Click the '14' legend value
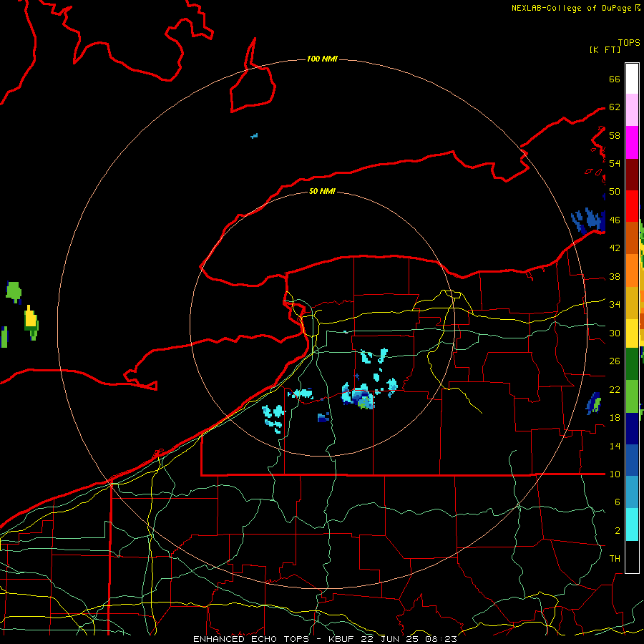 click(615, 446)
